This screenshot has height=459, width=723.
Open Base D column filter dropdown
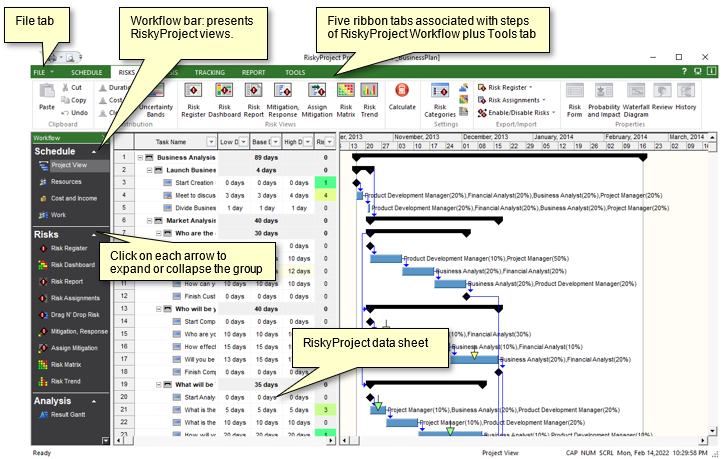pyautogui.click(x=276, y=142)
